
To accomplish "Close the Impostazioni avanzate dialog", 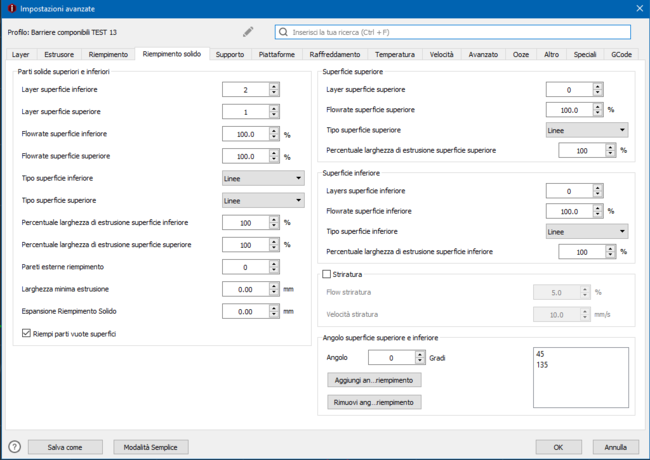I will tap(638, 8).
